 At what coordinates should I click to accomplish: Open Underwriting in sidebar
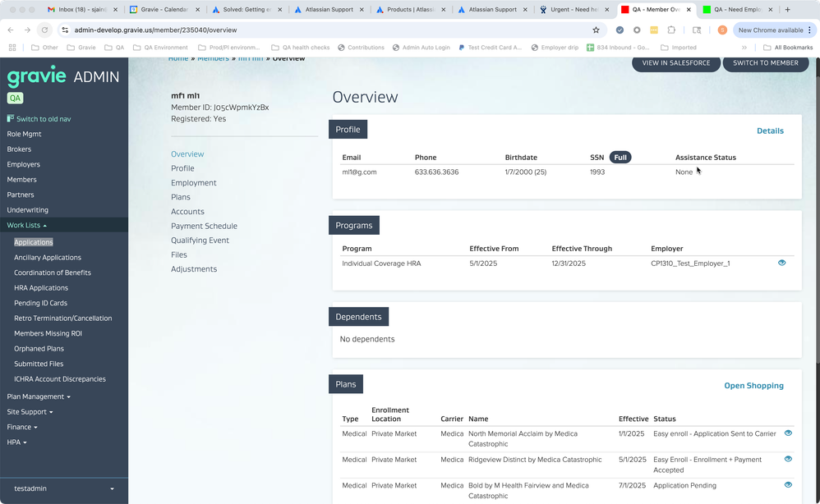click(27, 210)
